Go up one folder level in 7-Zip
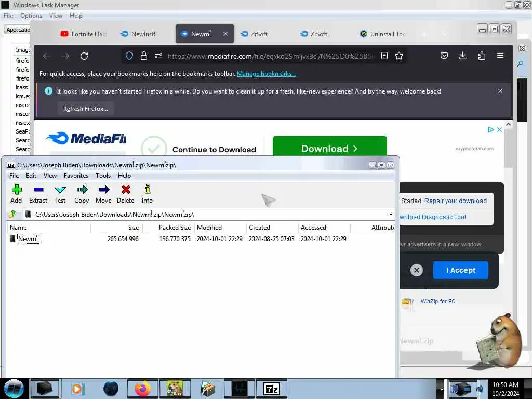Screen dimensions: 532x399 pos(13,214)
